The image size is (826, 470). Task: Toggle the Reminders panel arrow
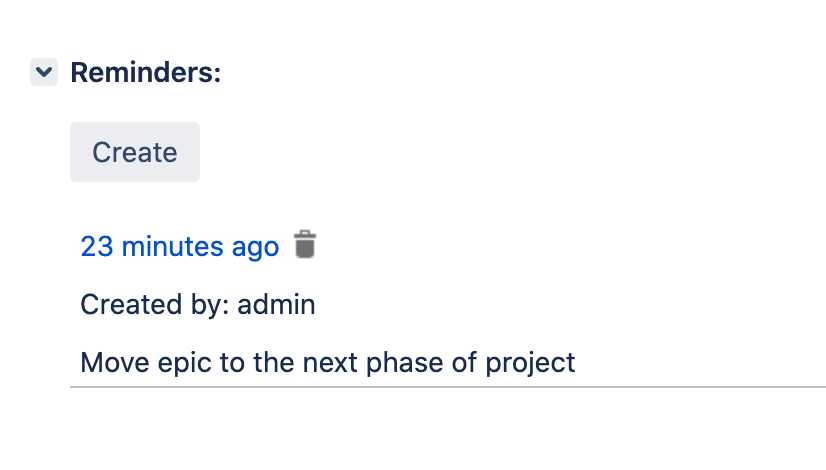[x=44, y=73]
